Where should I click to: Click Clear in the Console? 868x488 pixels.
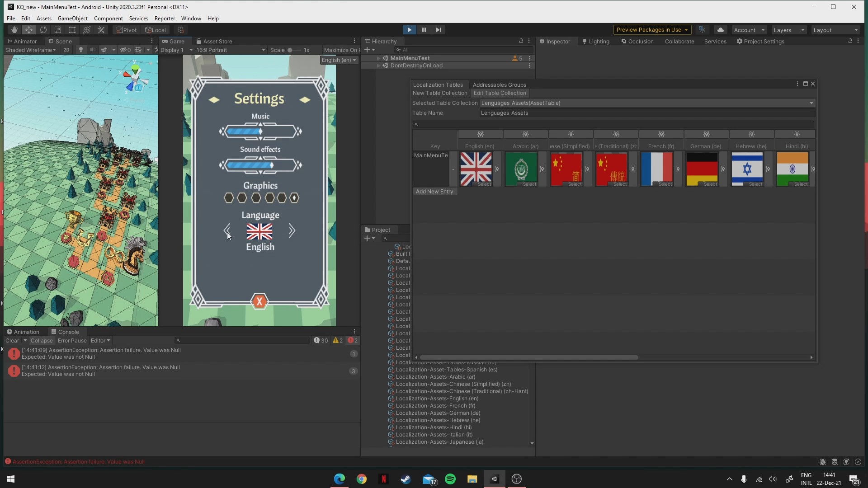click(12, 341)
